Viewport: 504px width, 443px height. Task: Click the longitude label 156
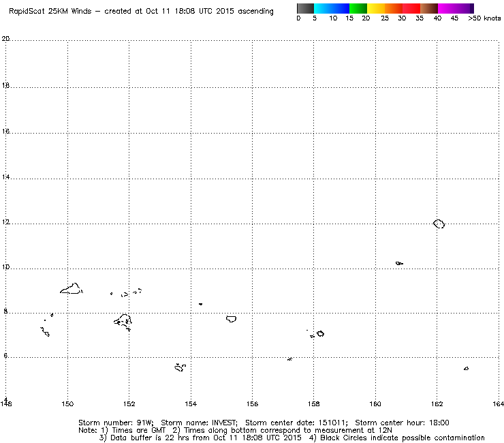[x=252, y=403]
